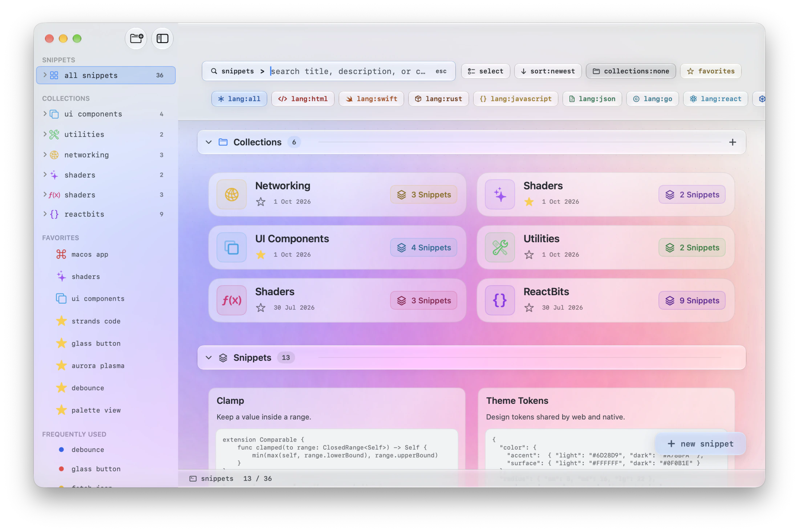Click the f(x) icon on Shaders card
799x532 pixels.
(232, 301)
